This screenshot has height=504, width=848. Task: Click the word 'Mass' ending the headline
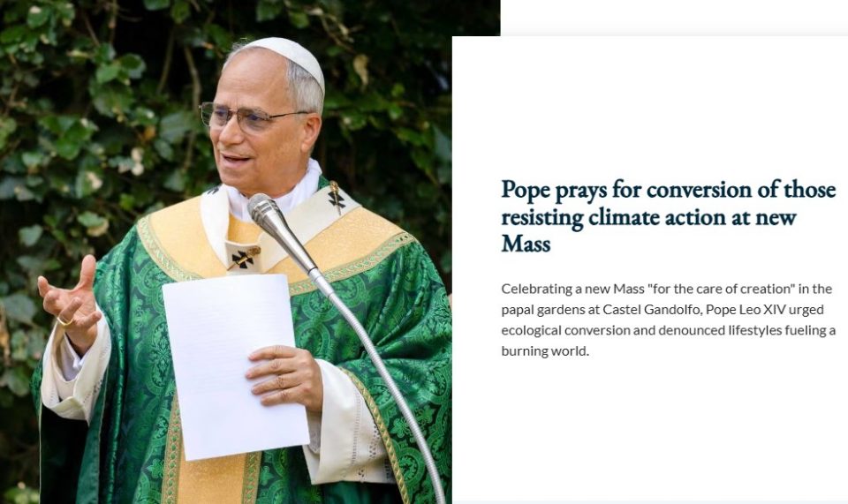coord(526,243)
